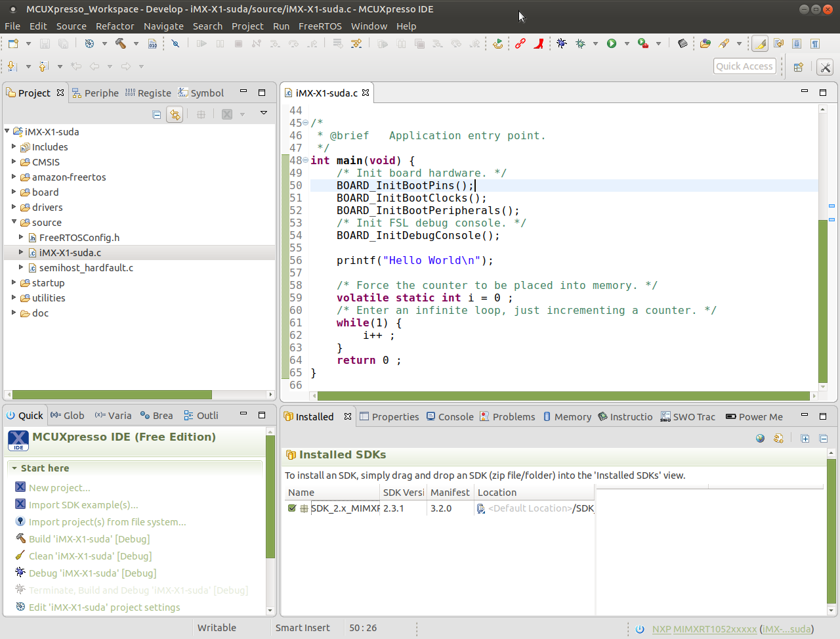Click the red chain link toolbar icon
The width and height of the screenshot is (840, 639).
[x=520, y=43]
